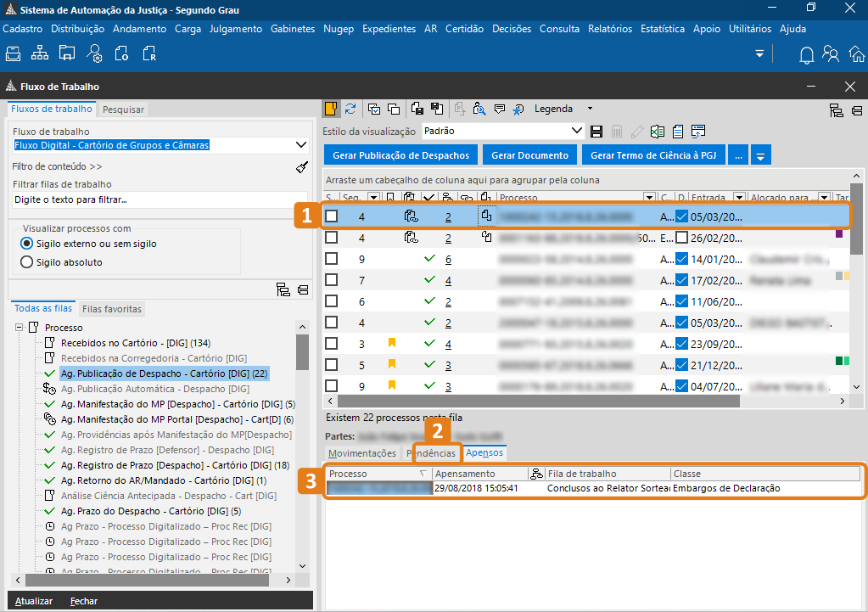
Task: Click the document with letter O icon
Action: (122, 53)
